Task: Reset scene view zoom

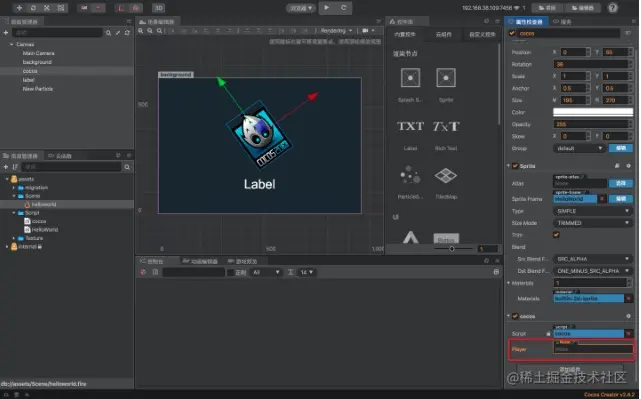Action: click(159, 31)
